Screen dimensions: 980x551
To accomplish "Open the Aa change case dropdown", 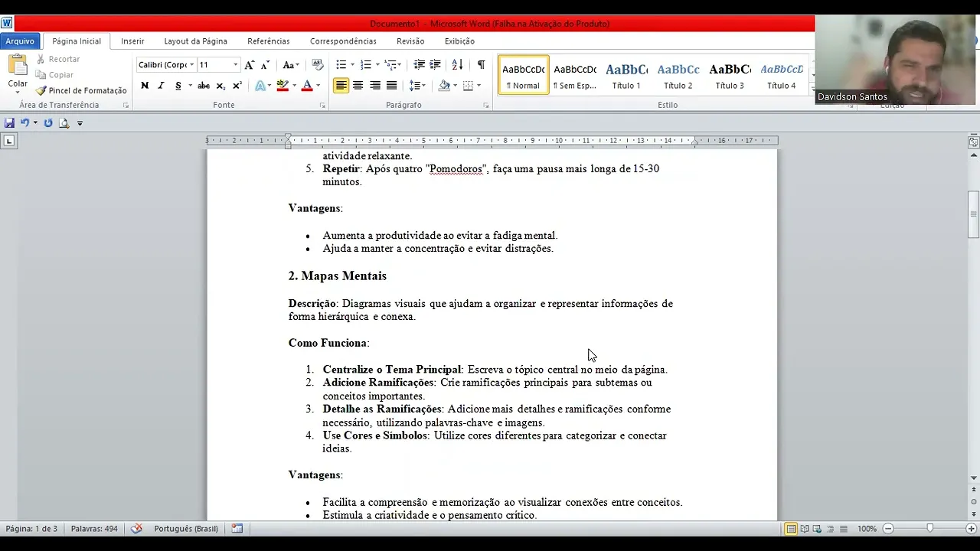I will (x=291, y=65).
